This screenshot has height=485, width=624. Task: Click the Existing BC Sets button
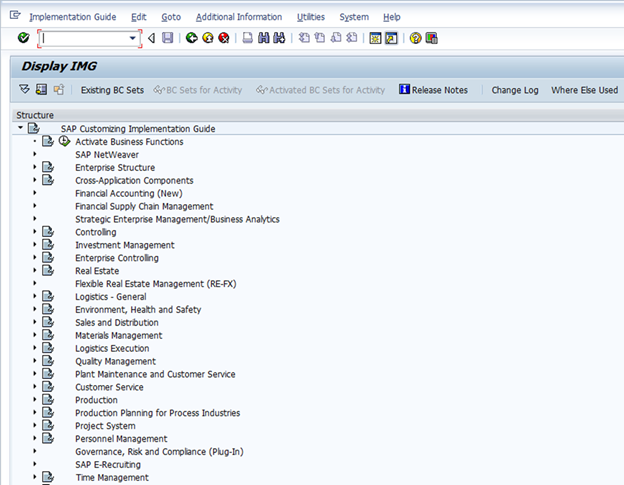[x=110, y=90]
